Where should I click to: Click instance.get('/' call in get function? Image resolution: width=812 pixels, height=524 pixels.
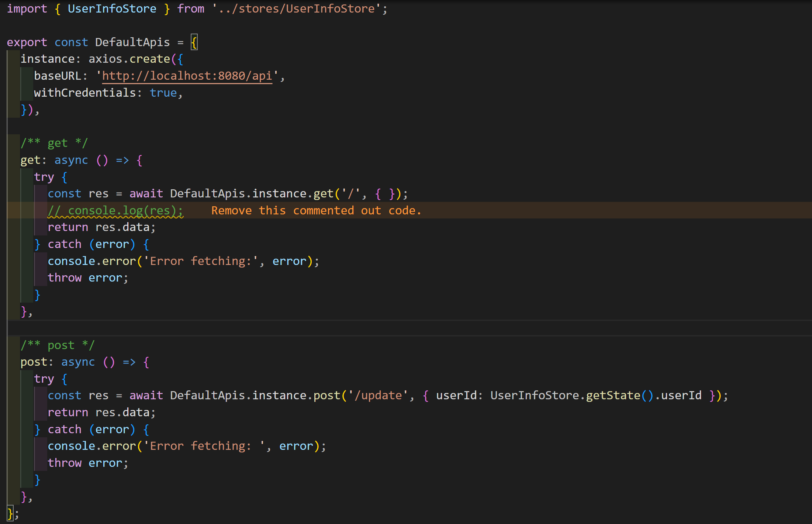(x=306, y=193)
